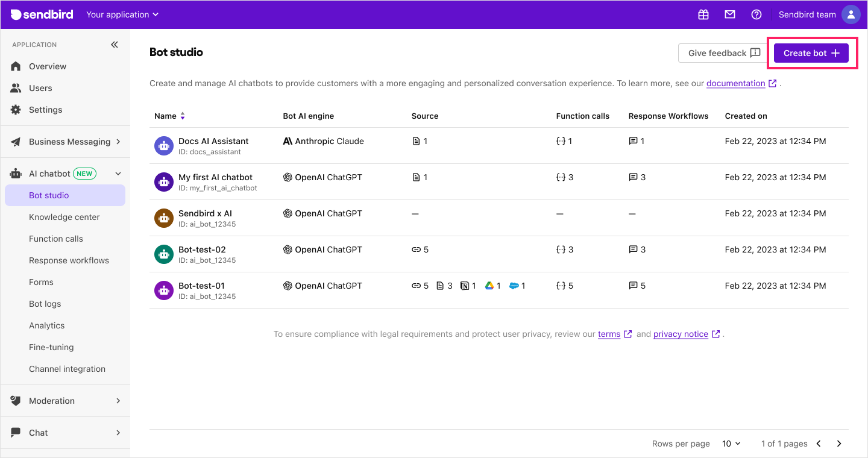The height and width of the screenshot is (458, 868).
Task: Click the Google Drive source icon for Bot-test-01
Action: [489, 286]
